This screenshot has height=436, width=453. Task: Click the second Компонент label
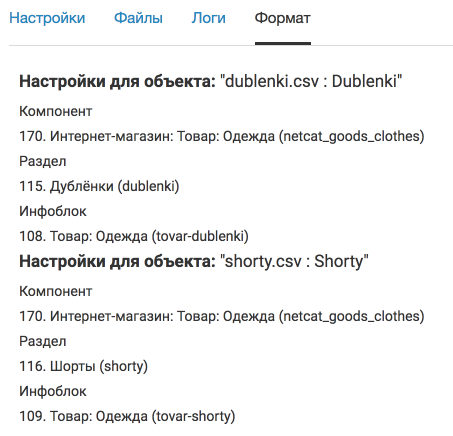click(x=56, y=291)
